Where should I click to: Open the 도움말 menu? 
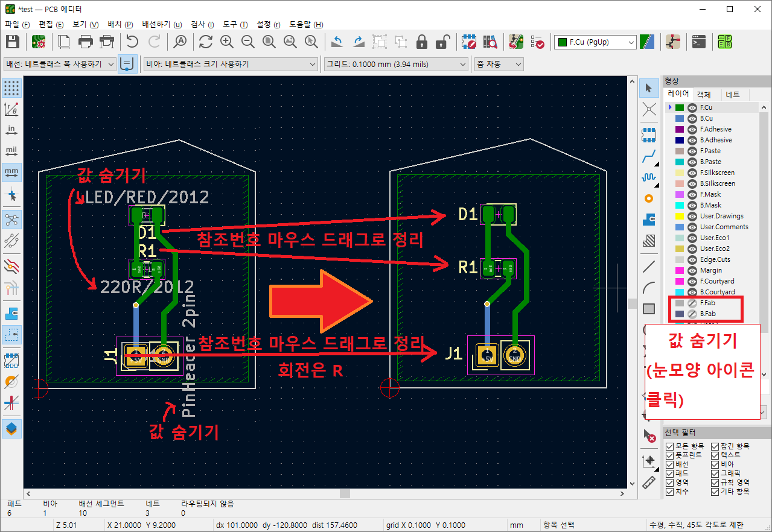pyautogui.click(x=305, y=25)
